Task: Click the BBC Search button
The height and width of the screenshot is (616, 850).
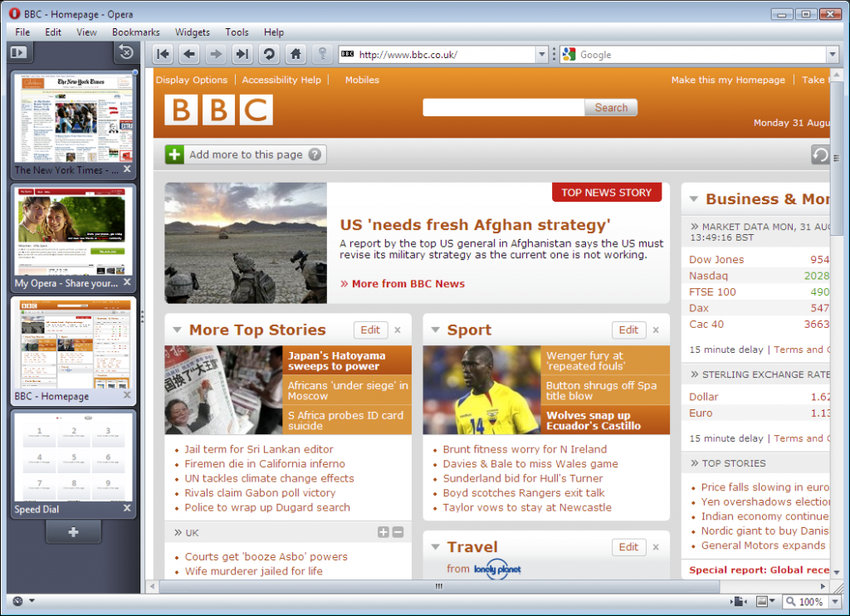Action: (611, 107)
